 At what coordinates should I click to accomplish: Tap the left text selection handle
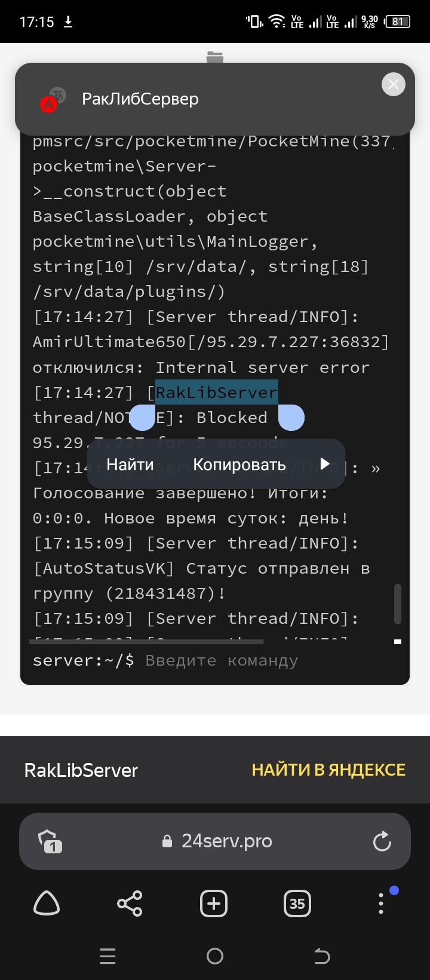coord(142,418)
